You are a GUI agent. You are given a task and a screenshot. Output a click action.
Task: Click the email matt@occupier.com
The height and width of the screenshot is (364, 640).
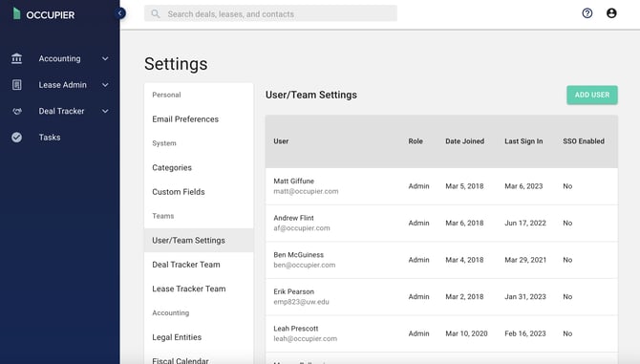[x=306, y=191]
